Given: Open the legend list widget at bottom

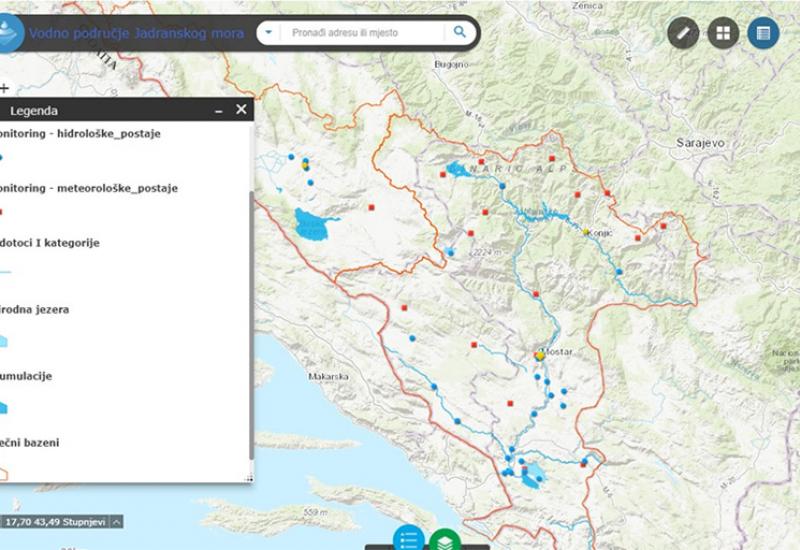Looking at the screenshot, I should [409, 538].
